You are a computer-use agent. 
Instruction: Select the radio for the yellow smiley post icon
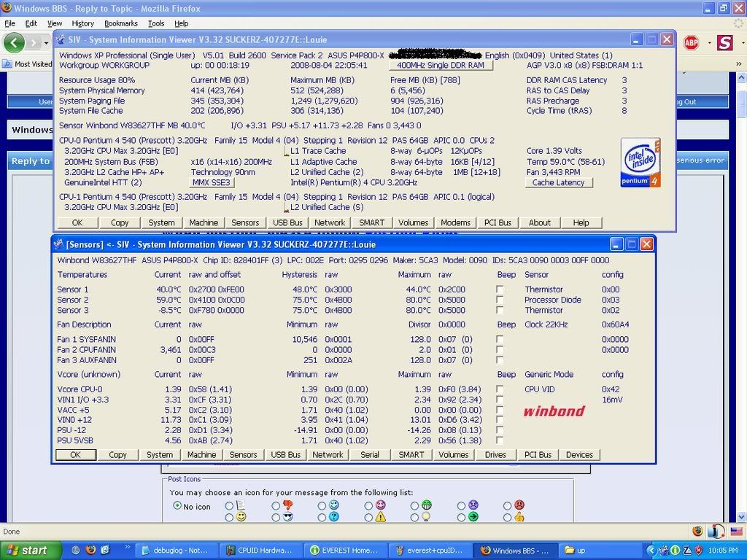click(229, 517)
